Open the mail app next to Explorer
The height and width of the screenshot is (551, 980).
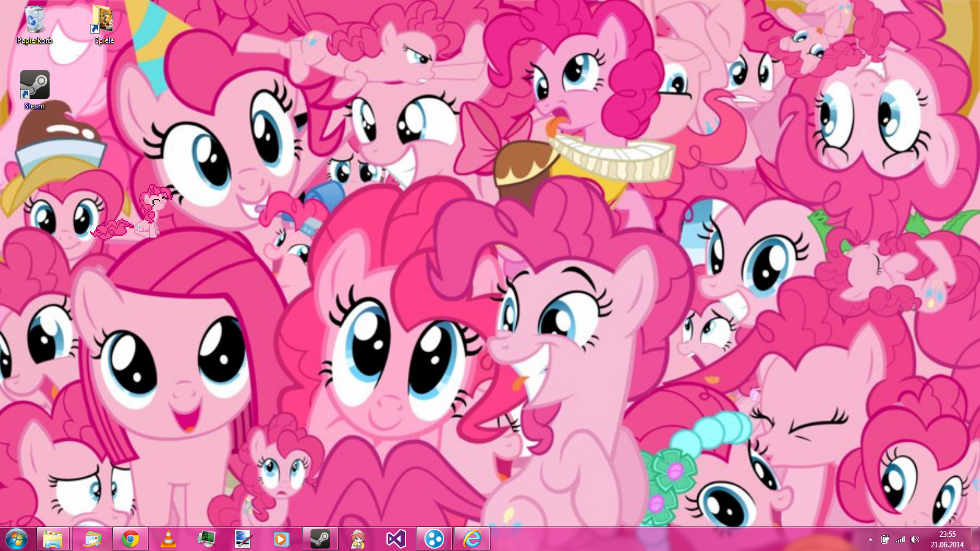pos(92,539)
